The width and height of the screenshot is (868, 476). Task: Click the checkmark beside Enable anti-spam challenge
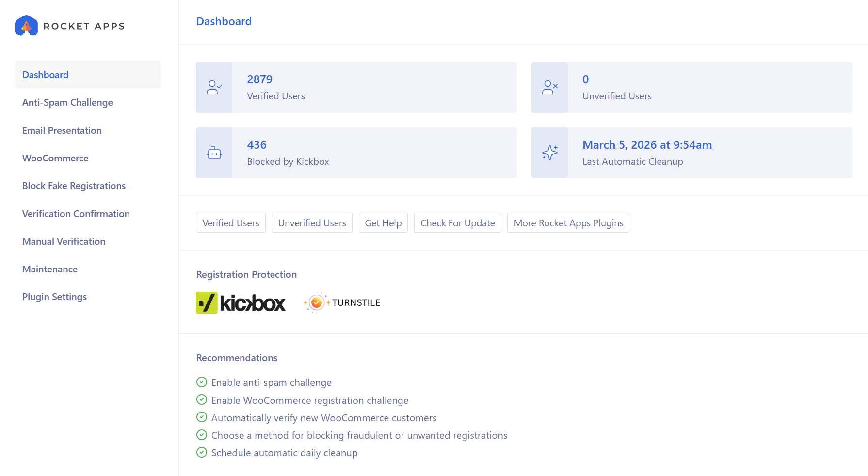click(x=202, y=382)
